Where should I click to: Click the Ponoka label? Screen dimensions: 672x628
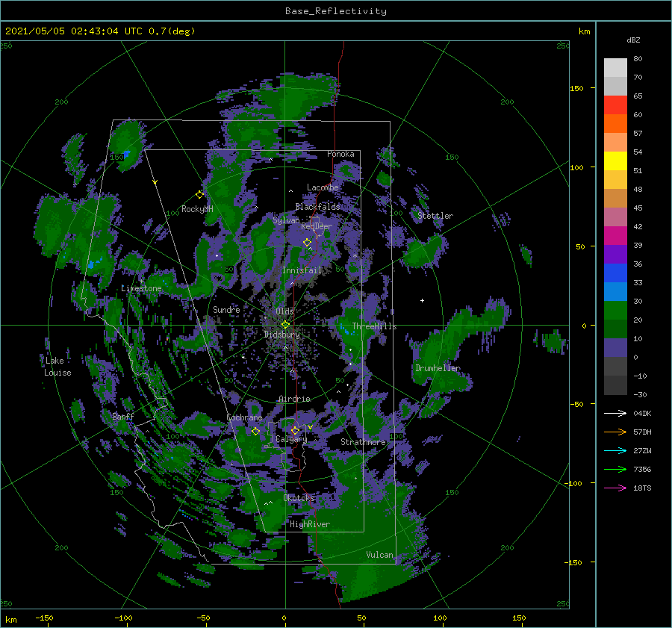click(340, 154)
